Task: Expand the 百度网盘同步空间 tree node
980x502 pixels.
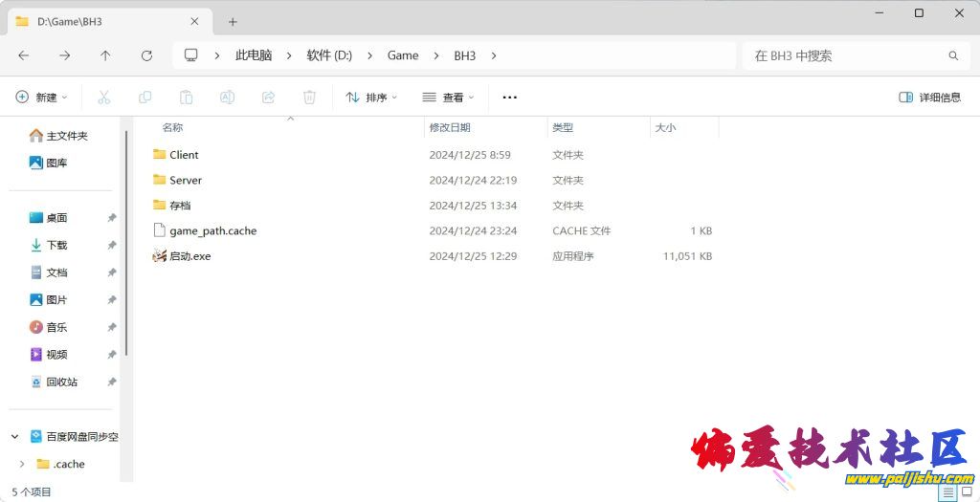Action: coord(15,437)
